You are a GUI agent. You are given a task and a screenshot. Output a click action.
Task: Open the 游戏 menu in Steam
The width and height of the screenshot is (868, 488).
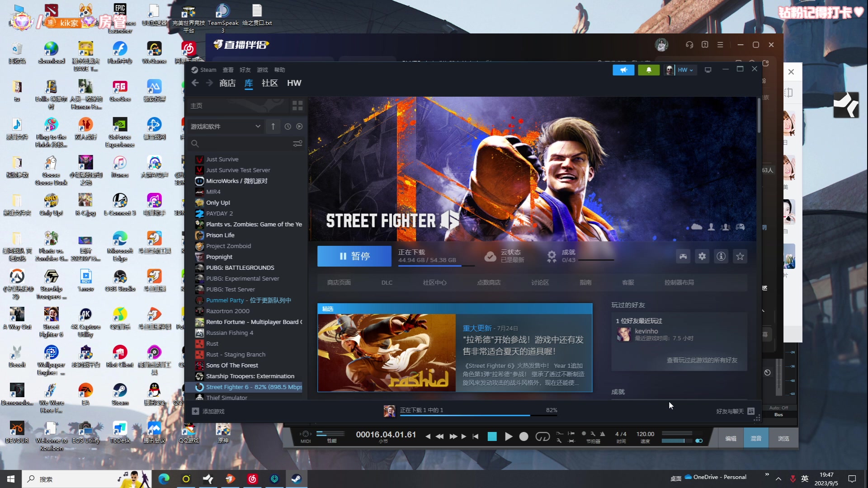pyautogui.click(x=262, y=70)
